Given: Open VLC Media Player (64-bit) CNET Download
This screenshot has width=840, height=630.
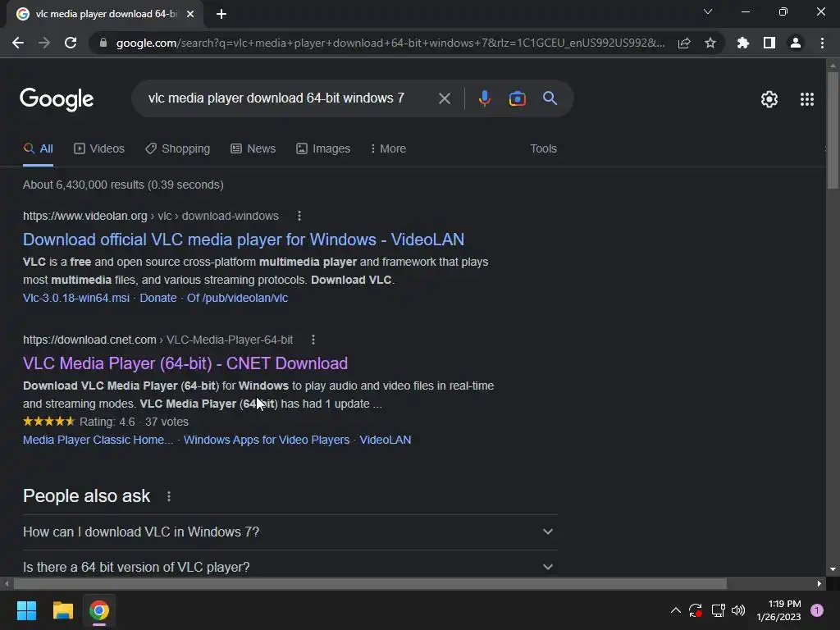Looking at the screenshot, I should point(185,363).
